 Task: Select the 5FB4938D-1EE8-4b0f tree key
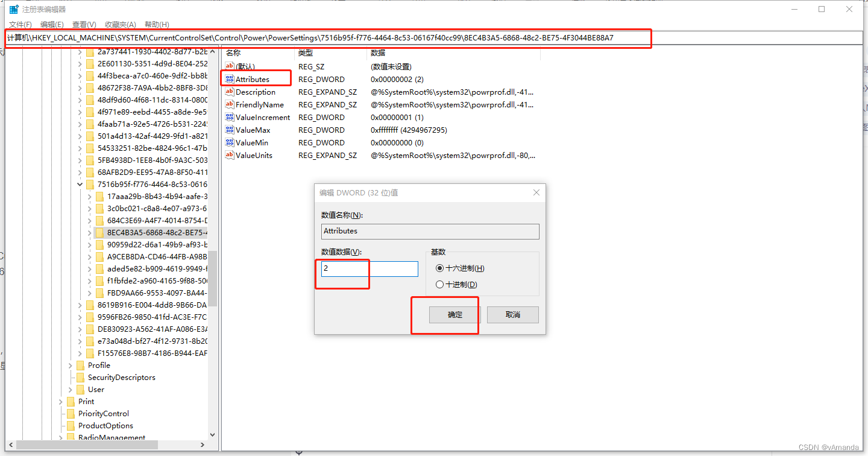152,160
